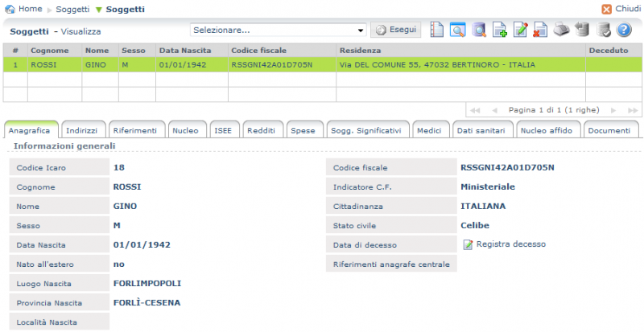Select the ROSSI cell in table row
Image resolution: width=644 pixels, height=332 pixels.
pyautogui.click(x=55, y=65)
